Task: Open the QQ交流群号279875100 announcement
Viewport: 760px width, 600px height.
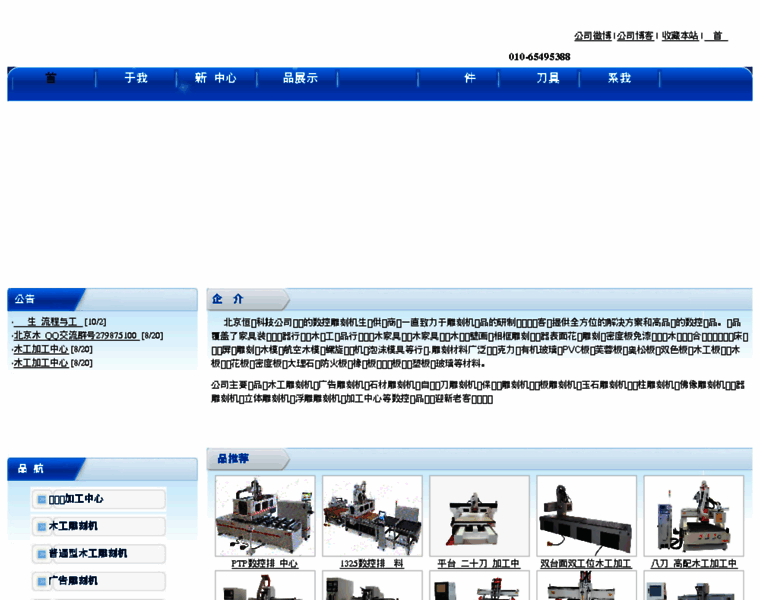Action: click(x=77, y=335)
